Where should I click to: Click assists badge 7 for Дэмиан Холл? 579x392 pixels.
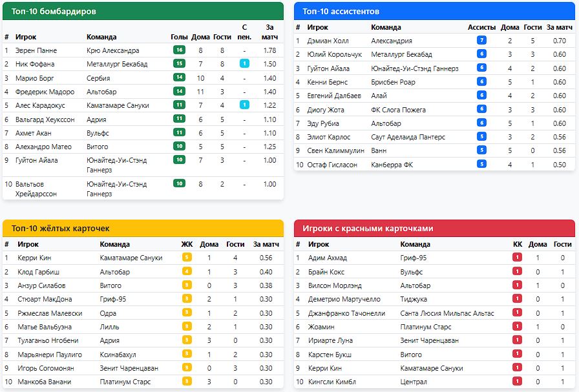(481, 41)
